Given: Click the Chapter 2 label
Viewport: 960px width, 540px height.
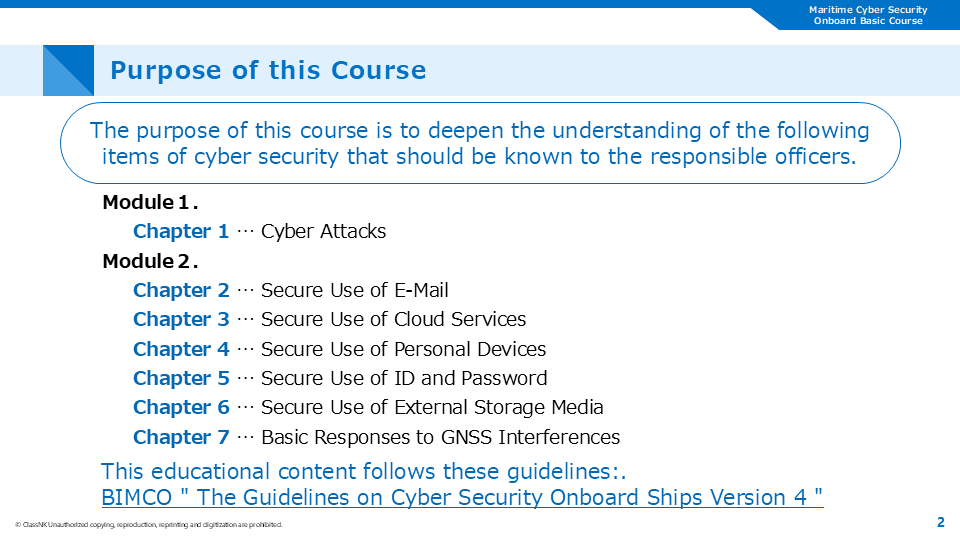Looking at the screenshot, I should (x=181, y=291).
